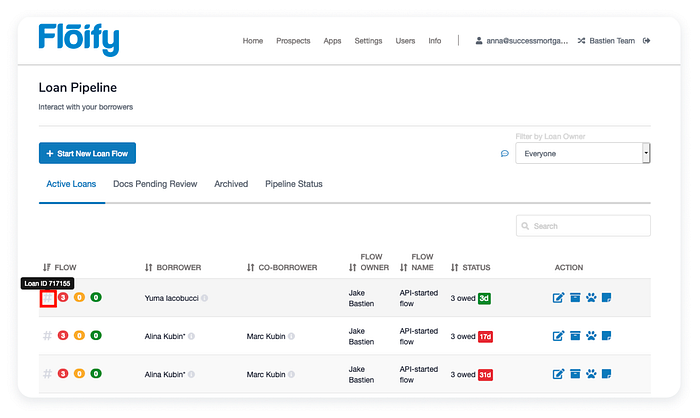Screen dimensions: 700x418
Task: Open the sticky note icon in the 17d row
Action: 606,336
